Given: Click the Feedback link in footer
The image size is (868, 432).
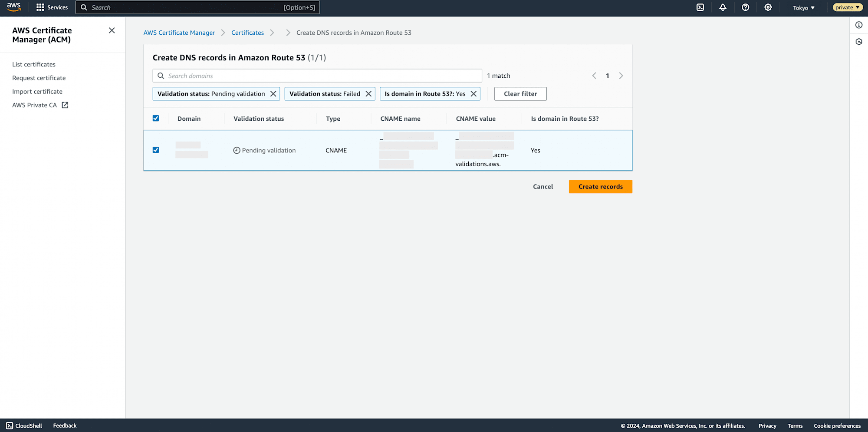Looking at the screenshot, I should coord(65,425).
